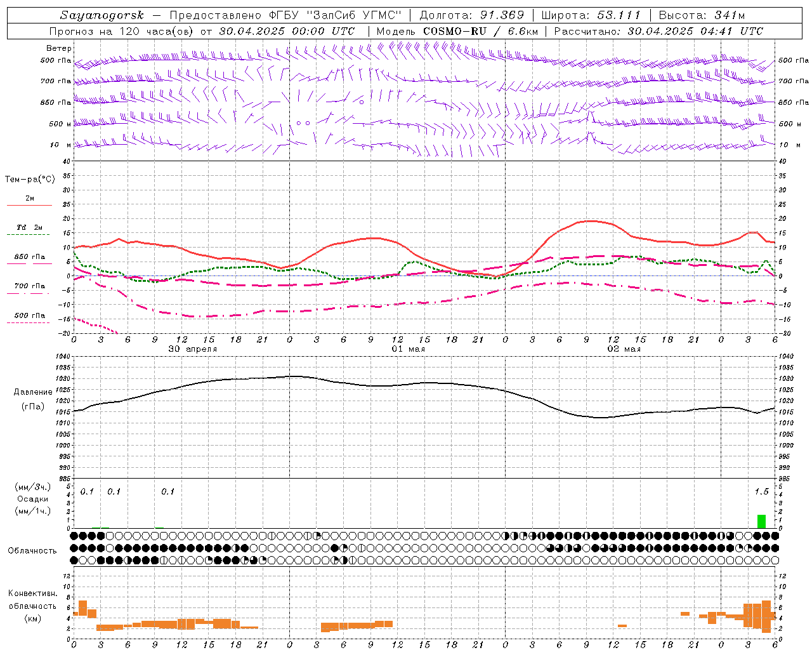
Task: Click the green precipitation bar
Action: tap(761, 521)
